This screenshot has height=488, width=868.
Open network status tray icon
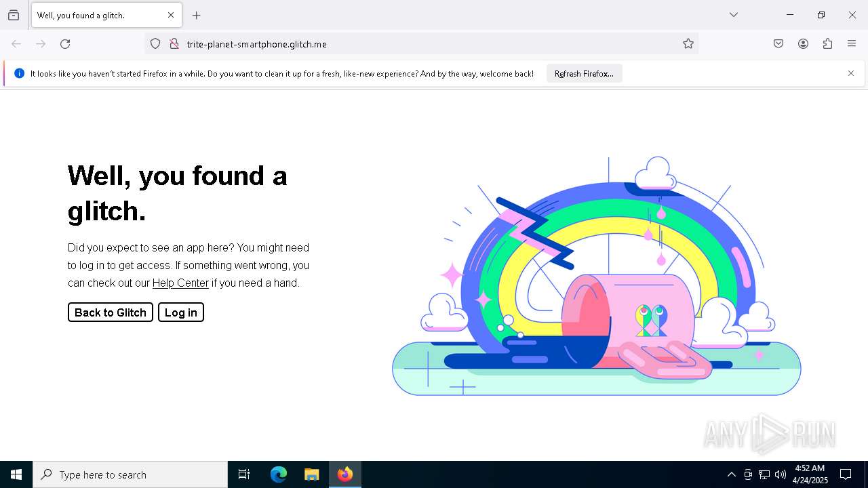click(x=764, y=474)
